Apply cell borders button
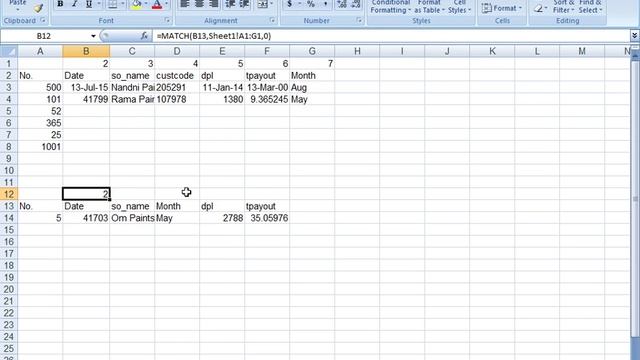640x360 pixels. click(x=112, y=4)
